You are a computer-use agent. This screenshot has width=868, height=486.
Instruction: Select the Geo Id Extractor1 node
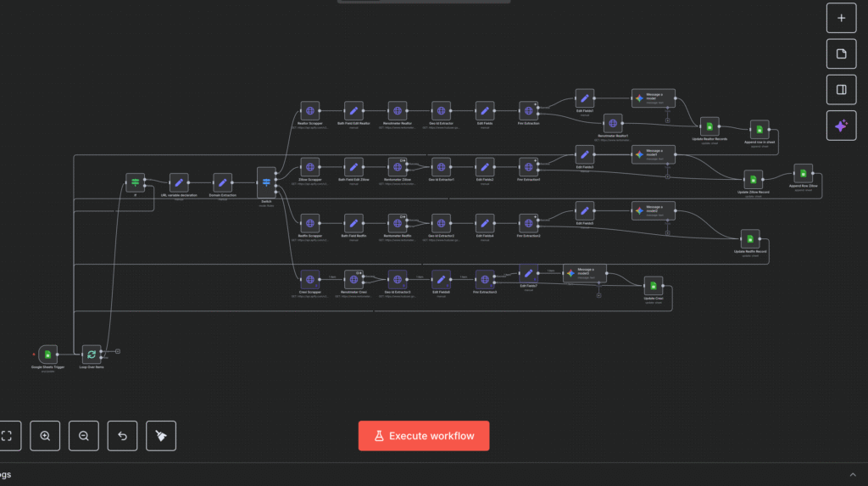[x=441, y=167]
